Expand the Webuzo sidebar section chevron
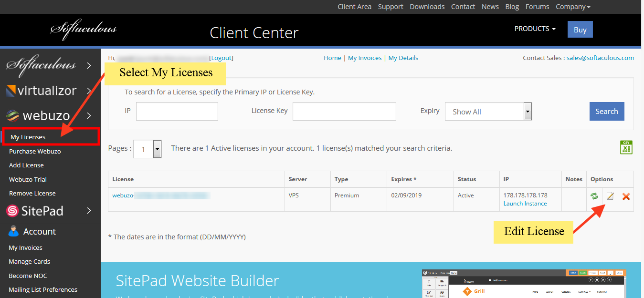Image resolution: width=644 pixels, height=298 pixels. (x=89, y=115)
